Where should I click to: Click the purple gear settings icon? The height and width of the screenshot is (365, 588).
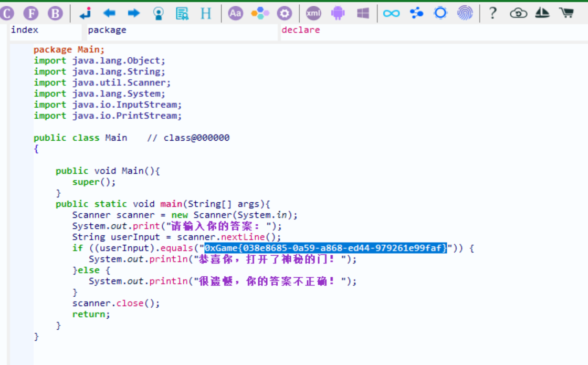click(x=284, y=13)
